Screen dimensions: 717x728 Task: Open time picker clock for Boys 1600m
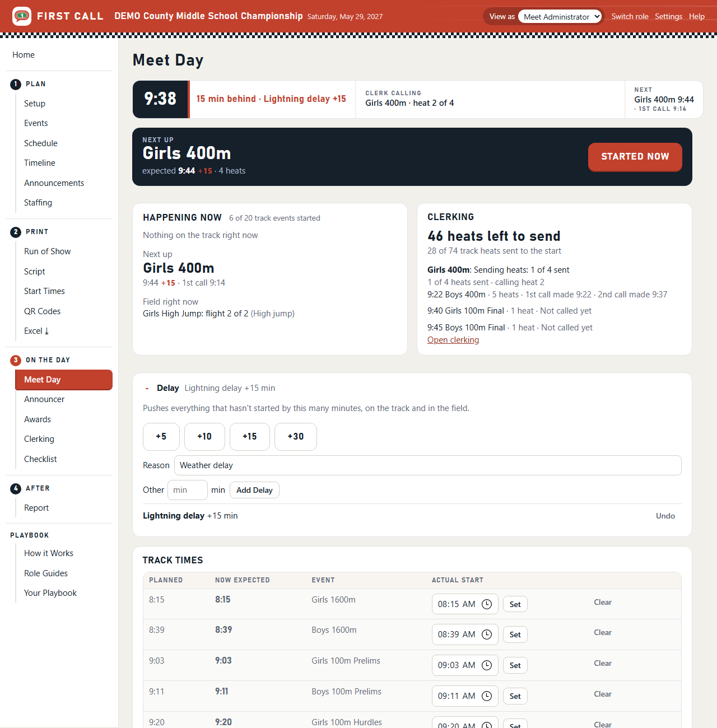(487, 634)
